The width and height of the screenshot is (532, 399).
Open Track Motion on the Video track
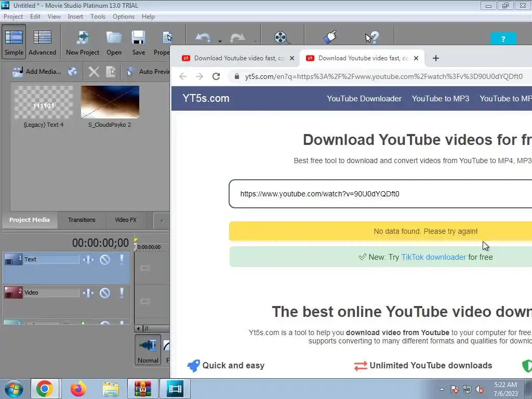click(88, 293)
